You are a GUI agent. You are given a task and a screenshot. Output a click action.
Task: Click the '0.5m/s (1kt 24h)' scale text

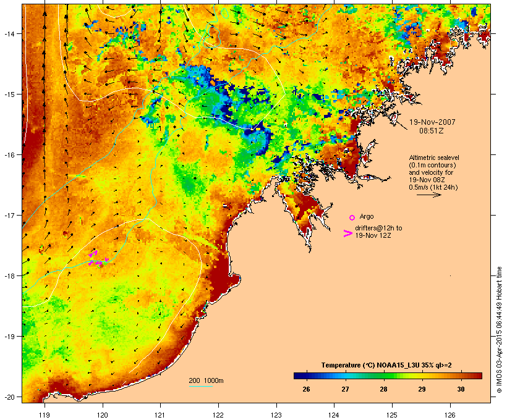433,187
